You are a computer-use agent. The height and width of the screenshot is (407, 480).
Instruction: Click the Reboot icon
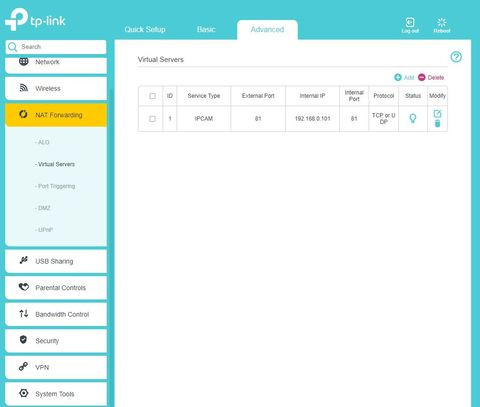point(442,22)
